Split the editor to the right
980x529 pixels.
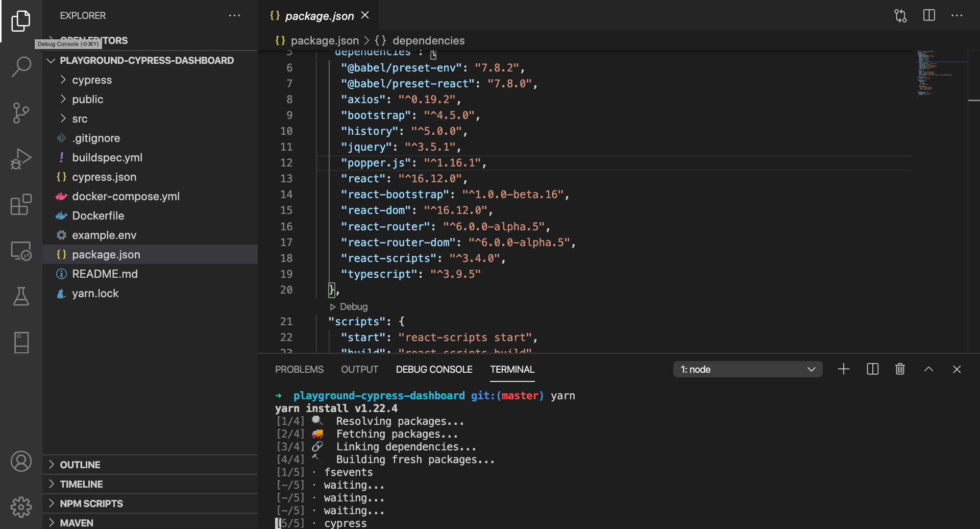(x=929, y=16)
